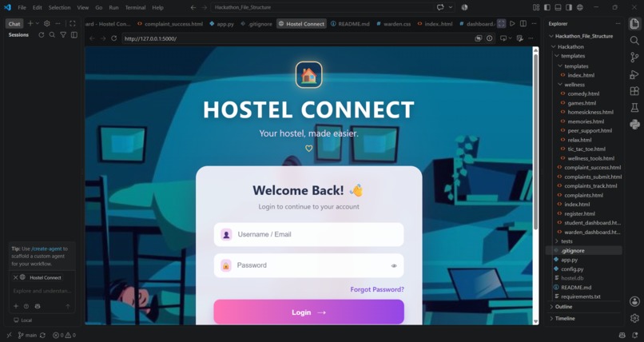Click the Chat panel title button
The height and width of the screenshot is (342, 644).
coord(14,24)
